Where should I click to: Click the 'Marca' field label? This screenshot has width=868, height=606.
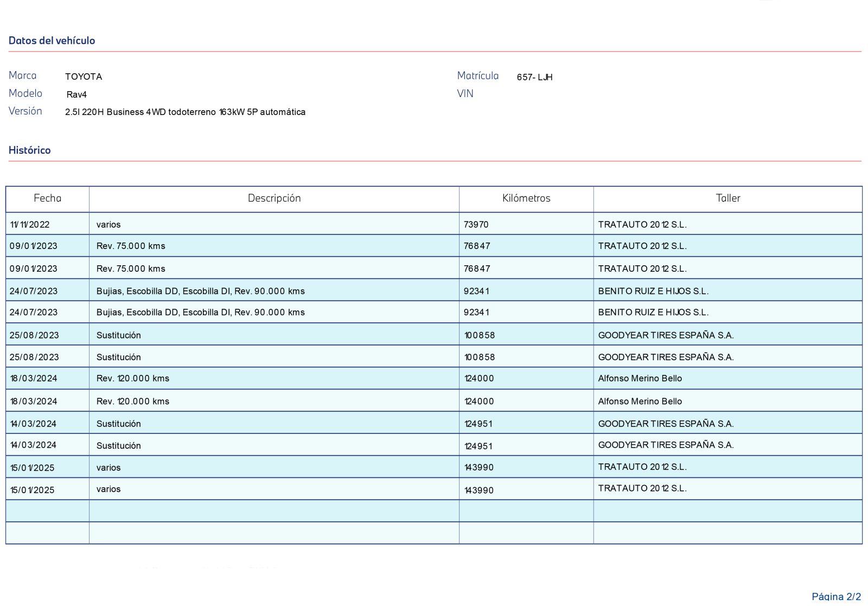tap(23, 76)
